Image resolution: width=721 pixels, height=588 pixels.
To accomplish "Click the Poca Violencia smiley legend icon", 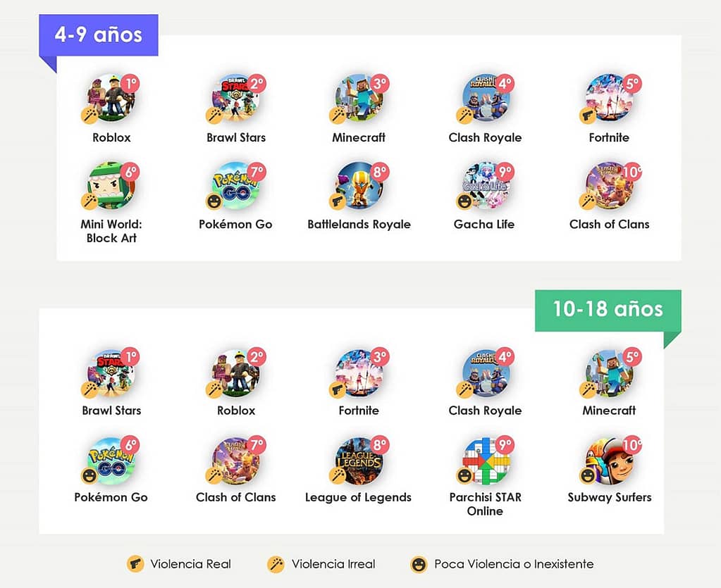I will pos(419,563).
